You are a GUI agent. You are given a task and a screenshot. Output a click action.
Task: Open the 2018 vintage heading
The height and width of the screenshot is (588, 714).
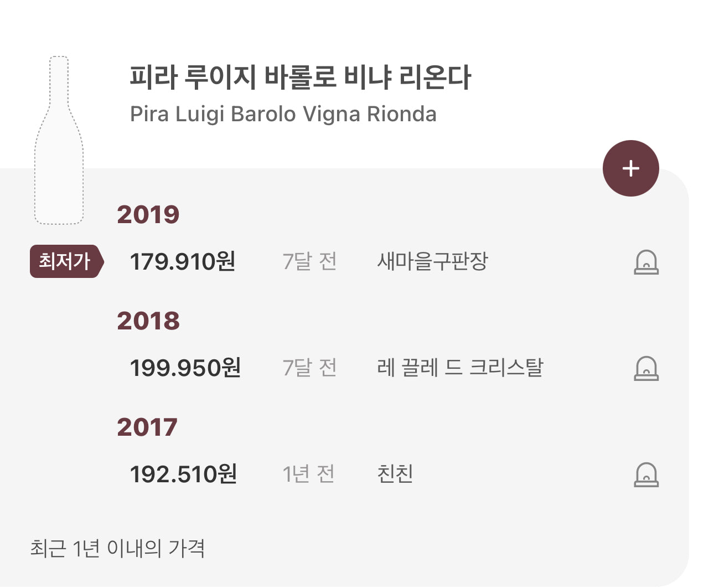[148, 321]
